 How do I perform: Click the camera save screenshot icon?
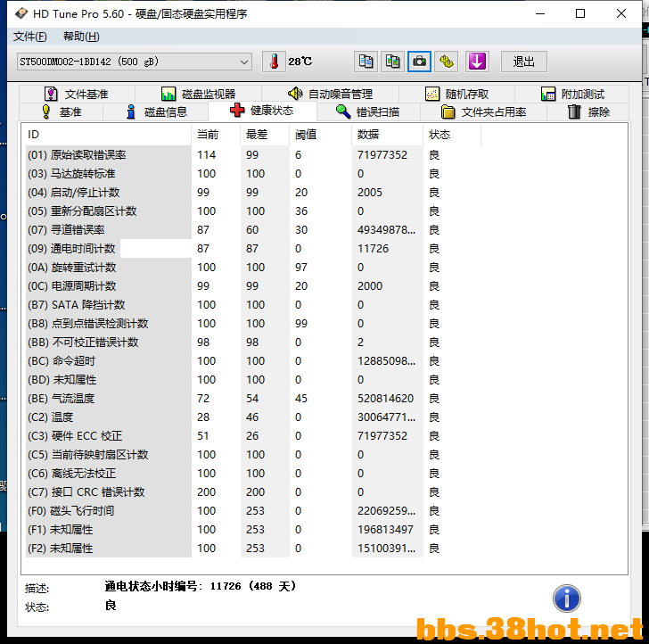click(x=419, y=62)
